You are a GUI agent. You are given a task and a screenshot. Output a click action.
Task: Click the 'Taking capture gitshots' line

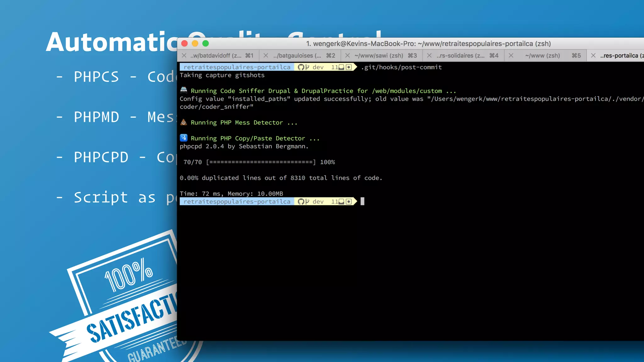(x=222, y=75)
